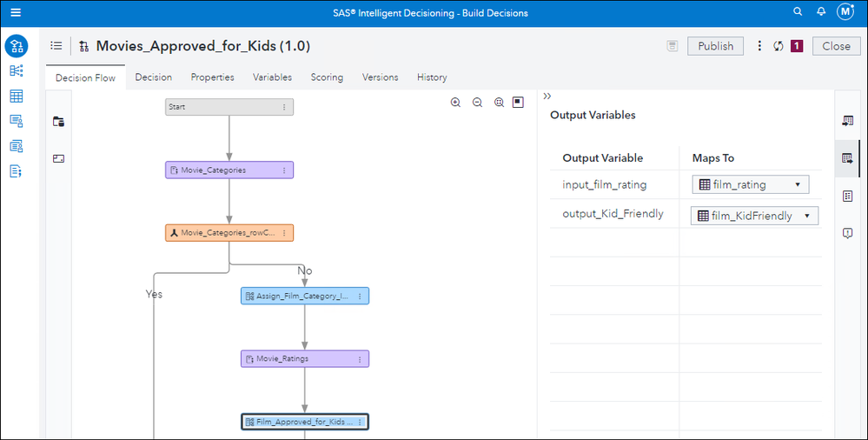Click the refresh icon beside Publish

779,46
